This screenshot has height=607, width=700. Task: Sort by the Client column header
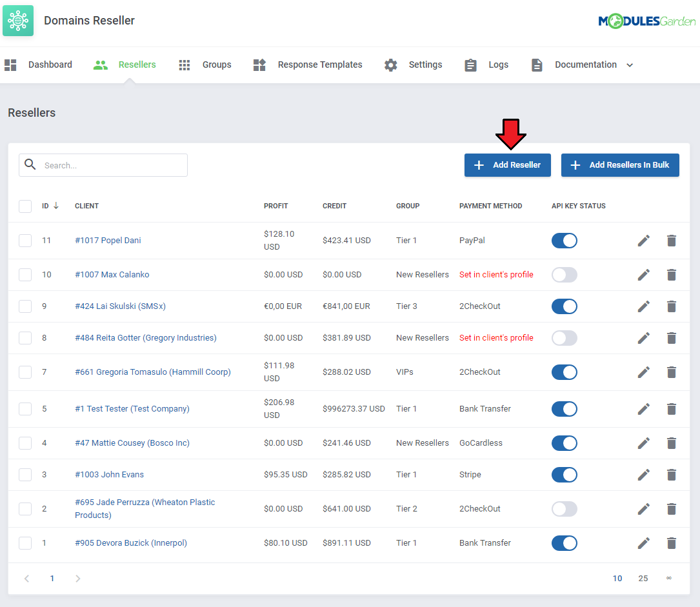(x=86, y=206)
